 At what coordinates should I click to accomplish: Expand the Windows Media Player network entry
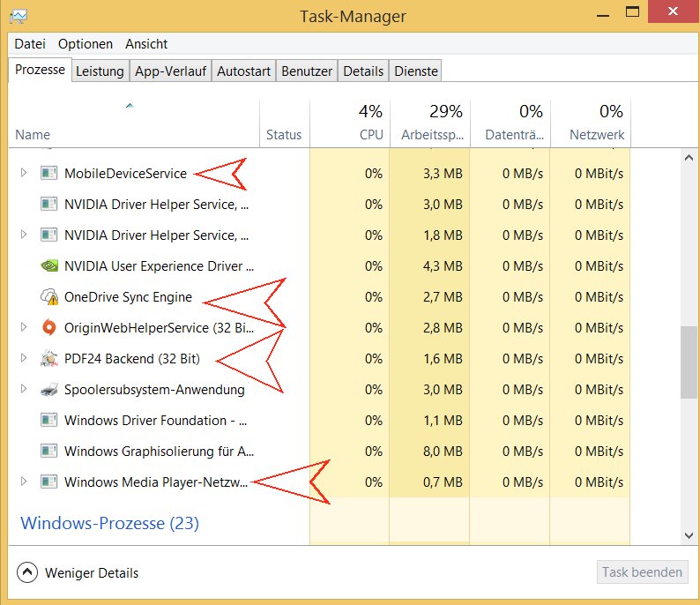(x=24, y=482)
